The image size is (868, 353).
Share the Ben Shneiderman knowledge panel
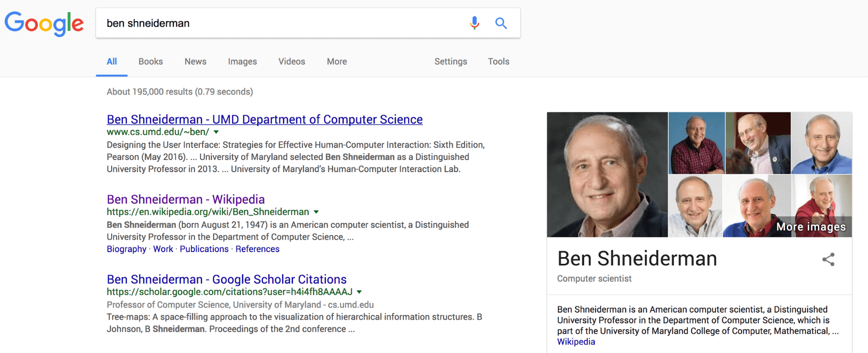click(x=828, y=260)
